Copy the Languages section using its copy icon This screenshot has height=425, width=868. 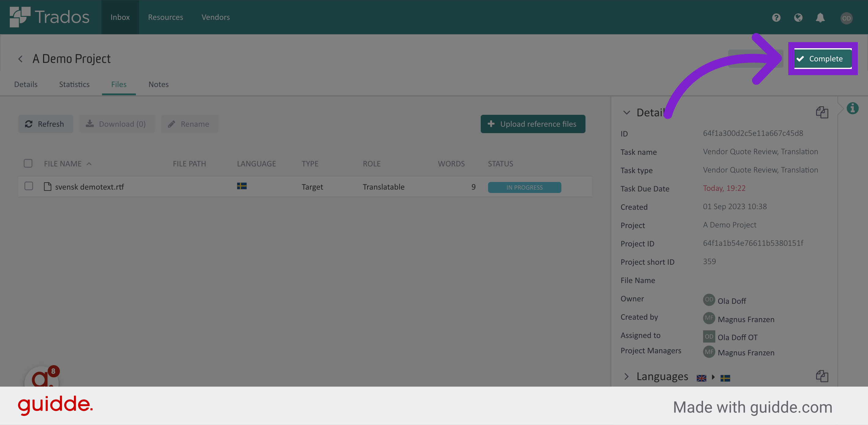[x=822, y=376]
